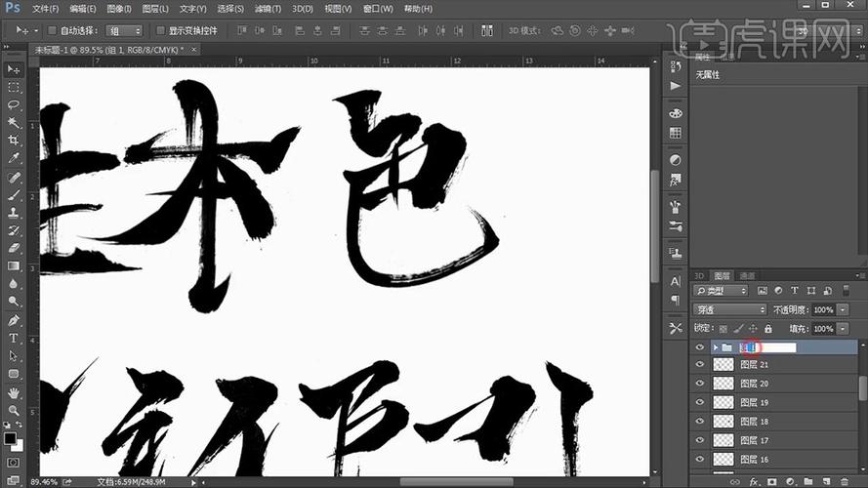Expand the 组 1 group triangle
This screenshot has height=488, width=868.
coord(716,347)
